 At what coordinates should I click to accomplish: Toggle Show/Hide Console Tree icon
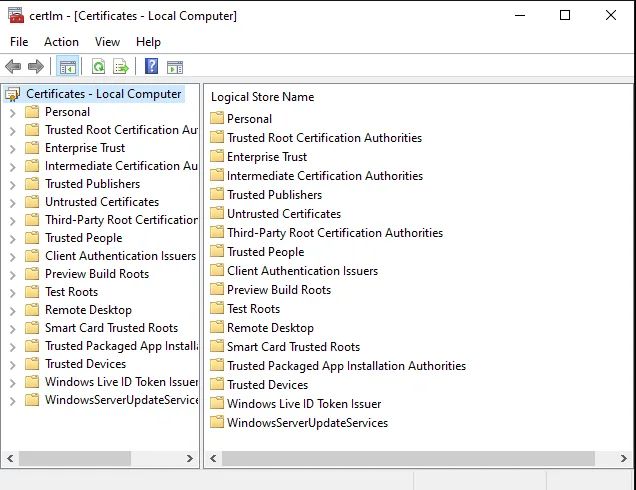coord(68,67)
